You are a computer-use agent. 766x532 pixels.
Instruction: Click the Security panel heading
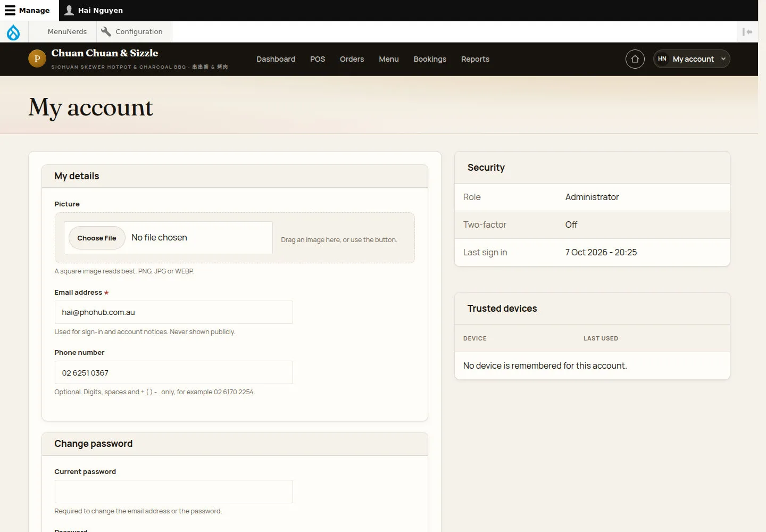tap(486, 168)
